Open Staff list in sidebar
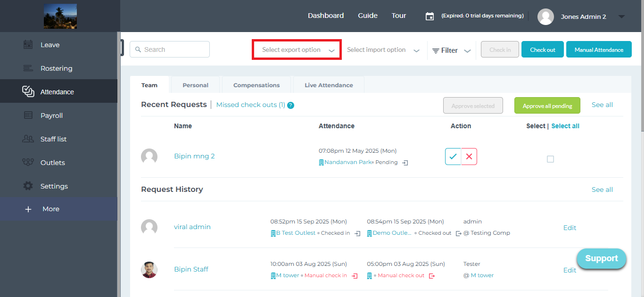644x297 pixels. [53, 139]
